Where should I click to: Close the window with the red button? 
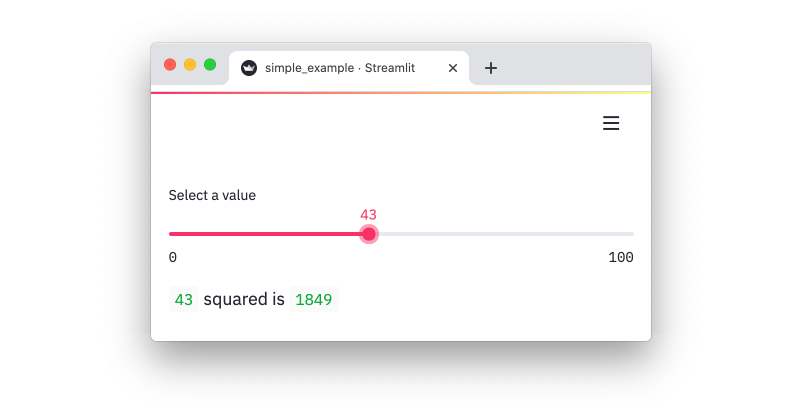(x=170, y=64)
